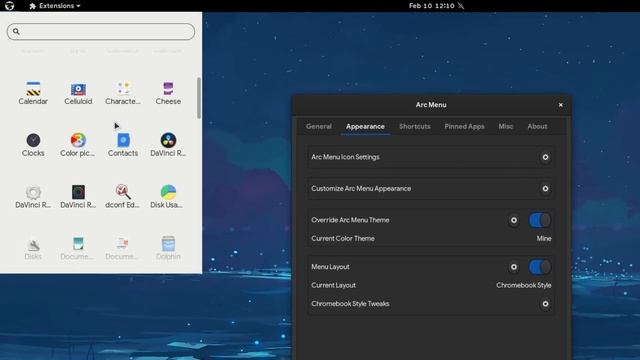
Task: Click the 'Chromebook Style' layout value
Action: click(x=524, y=285)
